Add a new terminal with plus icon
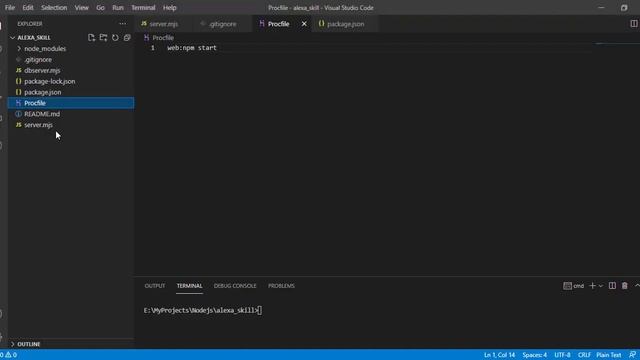Viewport: 640px width, 360px height. coord(592,286)
